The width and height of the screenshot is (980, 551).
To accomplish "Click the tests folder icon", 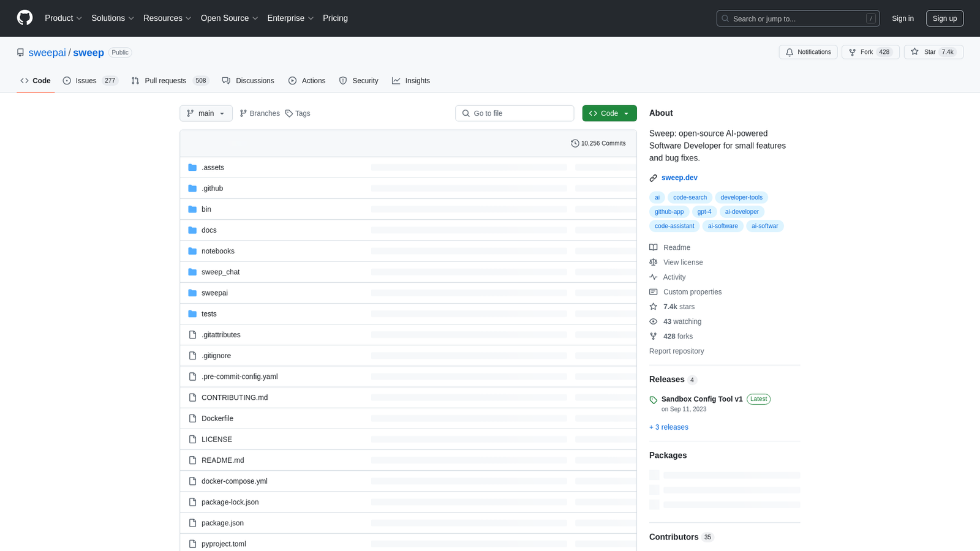I will pos(192,313).
